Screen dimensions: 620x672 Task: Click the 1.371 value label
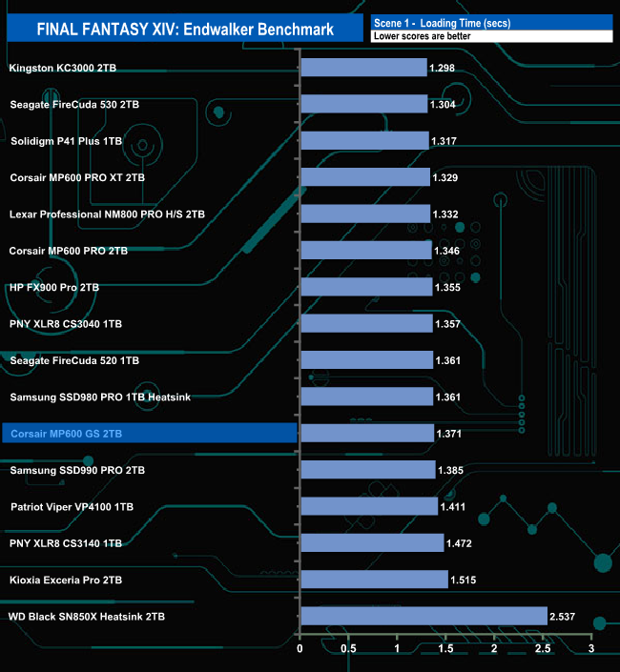[x=449, y=434]
